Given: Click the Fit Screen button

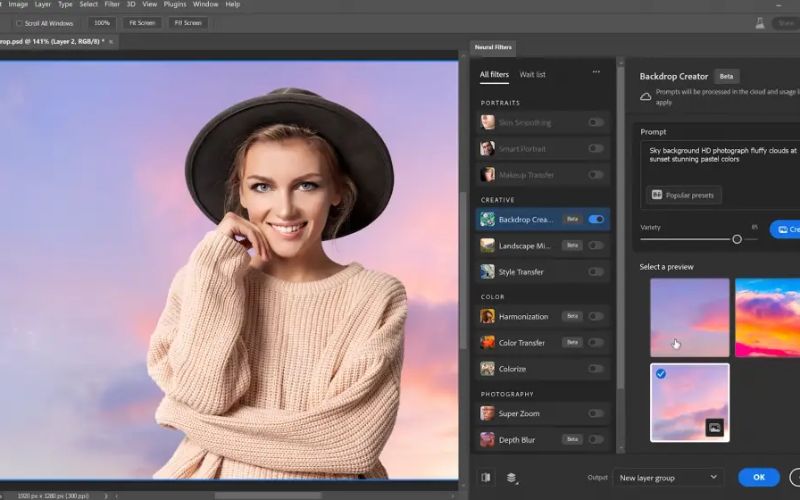Looking at the screenshot, I should 142,23.
